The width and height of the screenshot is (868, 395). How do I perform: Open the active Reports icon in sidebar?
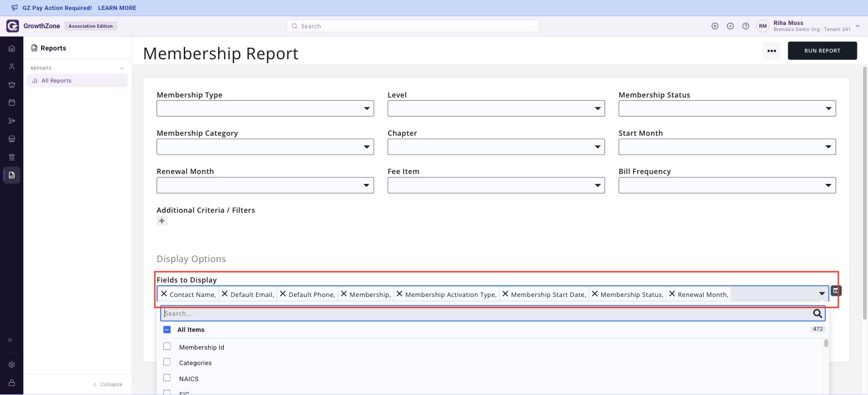12,175
